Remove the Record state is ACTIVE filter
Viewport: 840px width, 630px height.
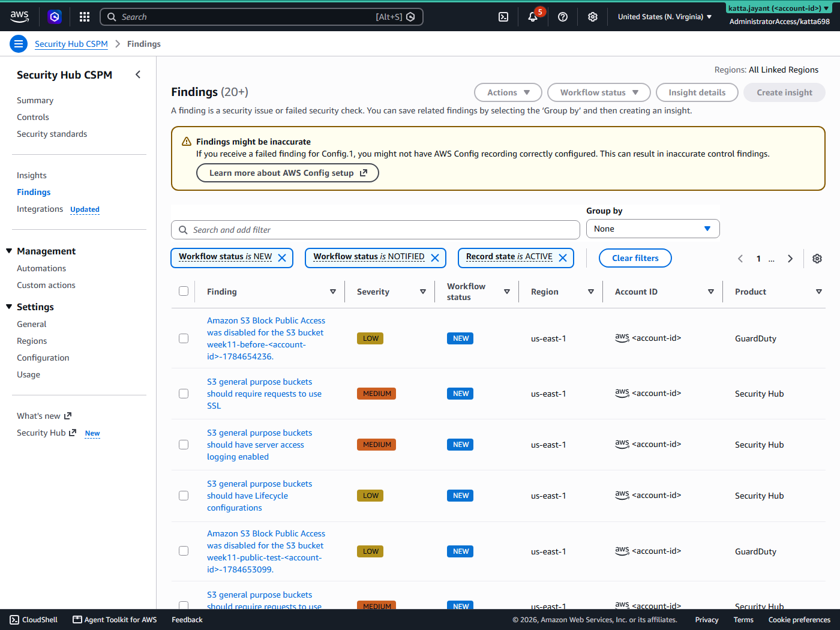[563, 258]
